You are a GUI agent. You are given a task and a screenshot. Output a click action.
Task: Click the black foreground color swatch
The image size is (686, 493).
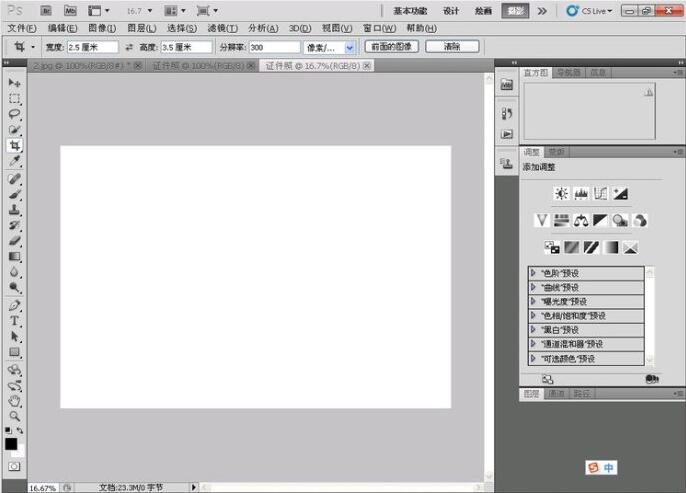click(x=11, y=443)
